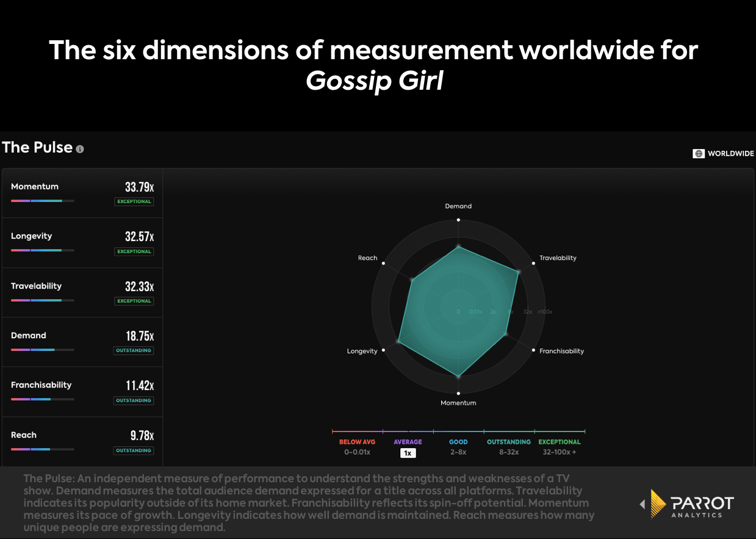
Task: Click the EXCEPTIONAL badge in the Longevity row
Action: coord(134,251)
